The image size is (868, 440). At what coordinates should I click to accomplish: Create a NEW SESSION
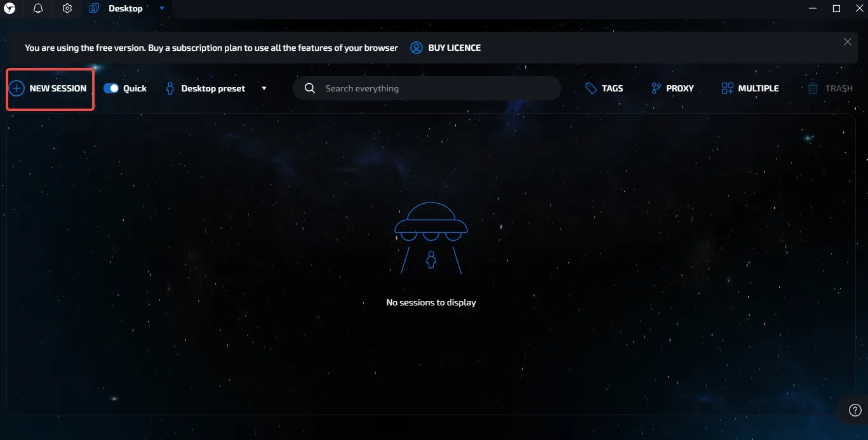click(49, 88)
